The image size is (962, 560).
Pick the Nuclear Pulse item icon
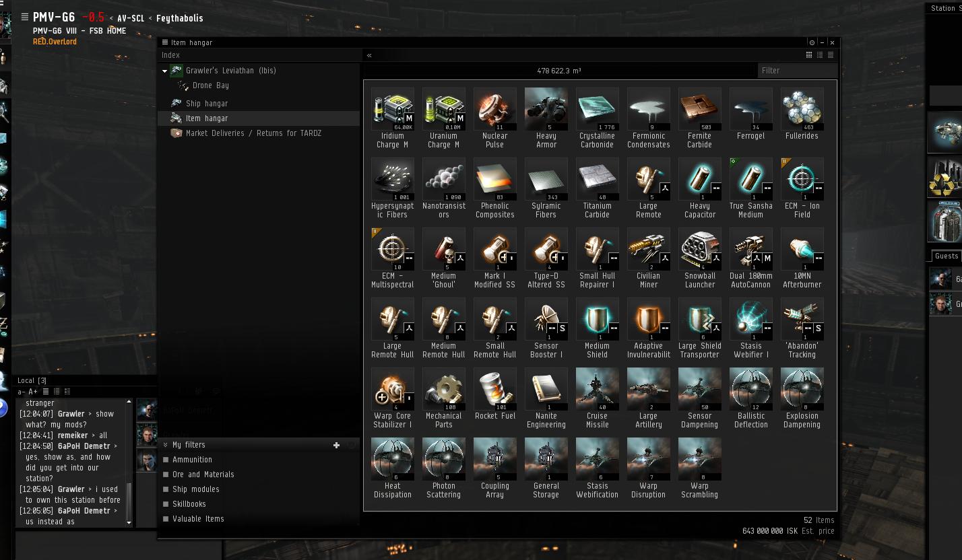494,109
